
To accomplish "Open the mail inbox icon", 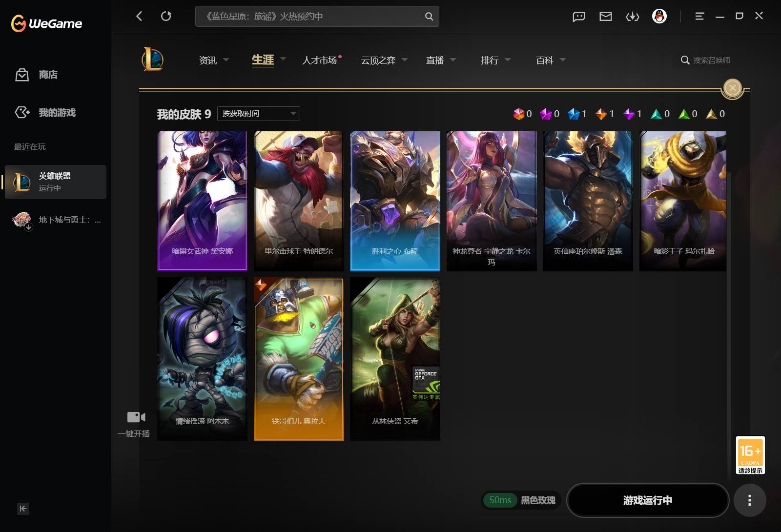I will (606, 17).
